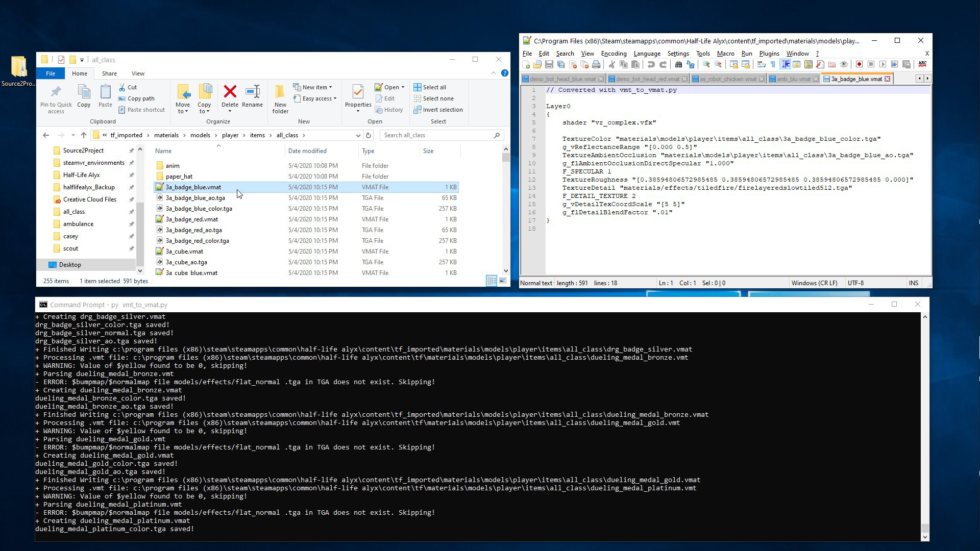Viewport: 980px width, 551px height.
Task: Open the Plugins menu in Notepad++
Action: pos(769,54)
